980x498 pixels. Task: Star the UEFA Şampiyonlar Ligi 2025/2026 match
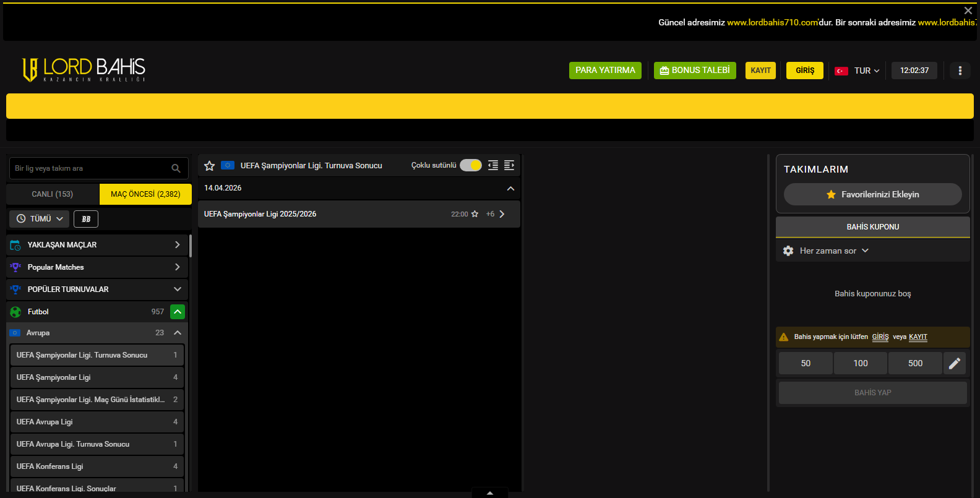(x=475, y=214)
